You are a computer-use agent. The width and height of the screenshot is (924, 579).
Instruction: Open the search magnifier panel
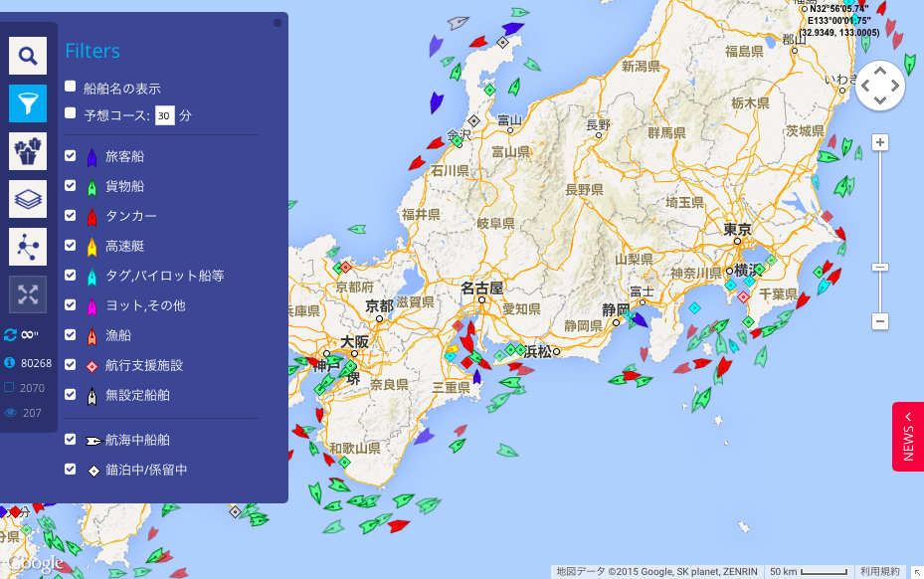28,56
